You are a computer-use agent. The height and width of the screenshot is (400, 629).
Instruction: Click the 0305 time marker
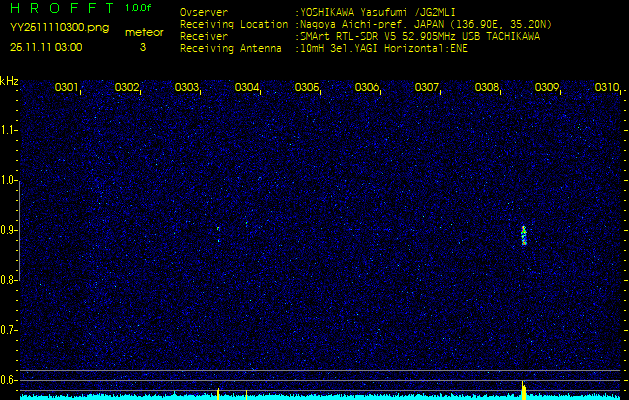(x=307, y=88)
